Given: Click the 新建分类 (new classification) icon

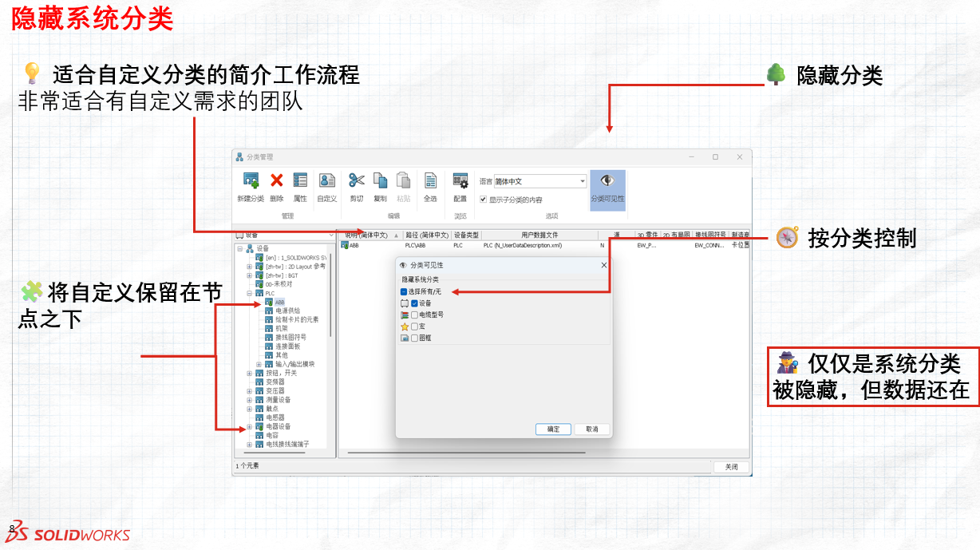Looking at the screenshot, I should click(x=251, y=181).
